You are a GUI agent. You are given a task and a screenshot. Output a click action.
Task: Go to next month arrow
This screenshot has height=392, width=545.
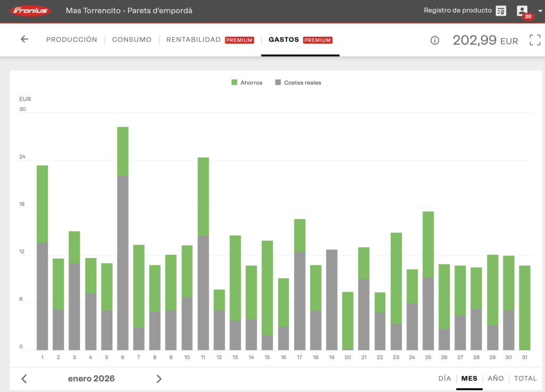click(159, 379)
